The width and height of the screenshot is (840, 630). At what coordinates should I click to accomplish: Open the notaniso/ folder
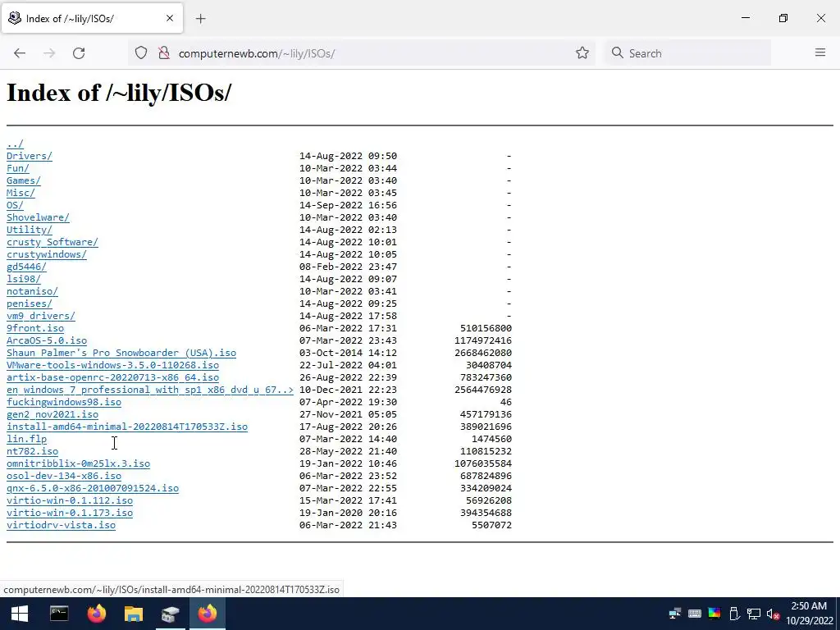click(32, 291)
